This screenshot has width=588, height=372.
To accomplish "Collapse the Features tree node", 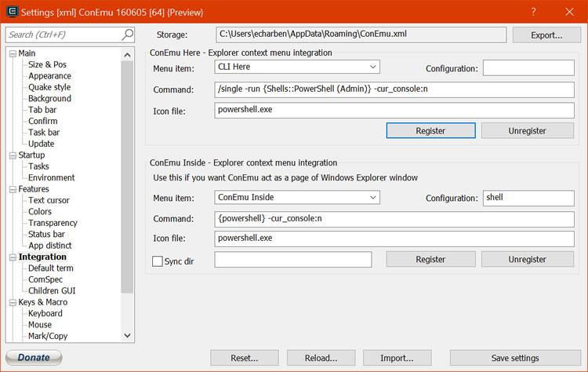I will tap(13, 190).
